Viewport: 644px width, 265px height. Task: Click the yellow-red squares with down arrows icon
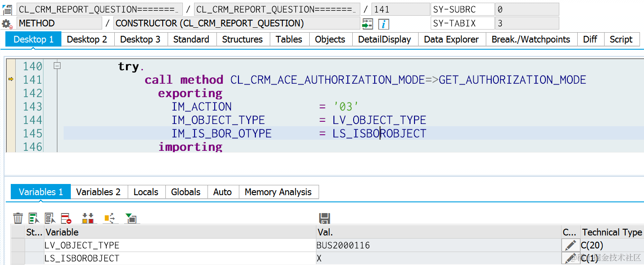coord(88,218)
